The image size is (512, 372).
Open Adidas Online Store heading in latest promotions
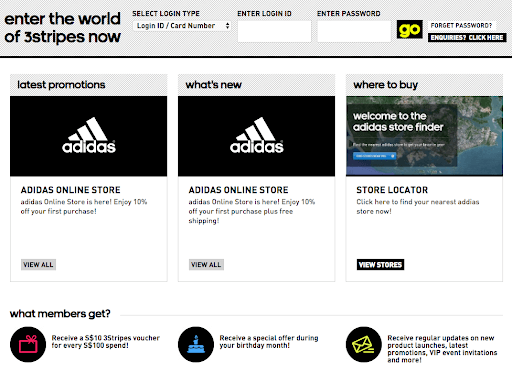click(70, 190)
